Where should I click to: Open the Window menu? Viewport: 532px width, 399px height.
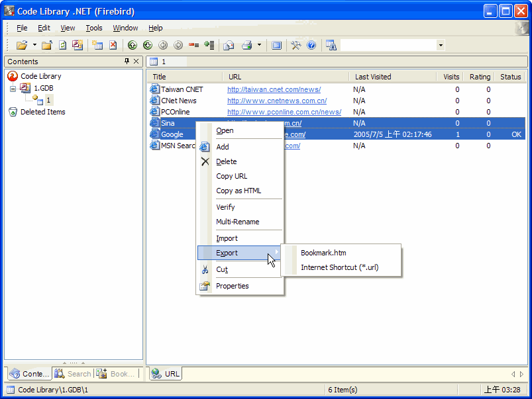point(125,28)
